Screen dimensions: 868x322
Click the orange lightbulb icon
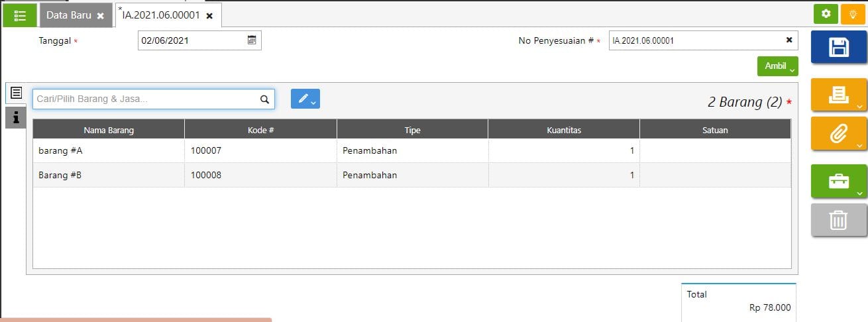click(x=852, y=14)
